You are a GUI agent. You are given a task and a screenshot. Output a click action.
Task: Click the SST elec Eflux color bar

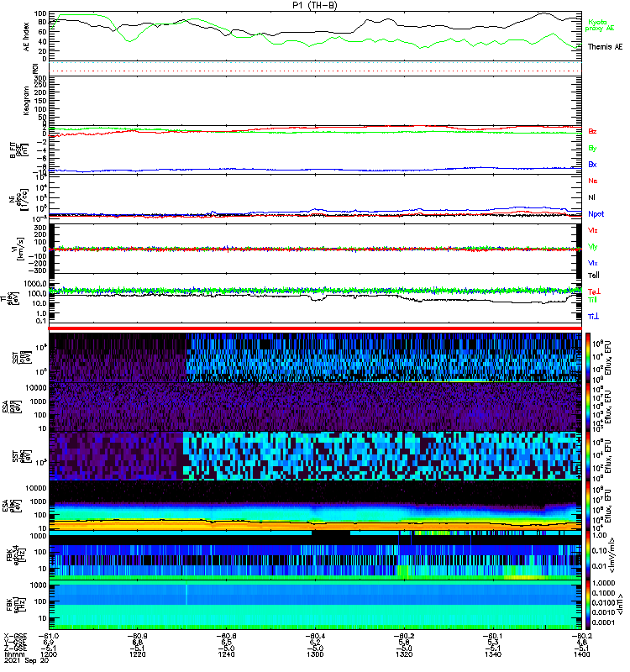[587, 456]
